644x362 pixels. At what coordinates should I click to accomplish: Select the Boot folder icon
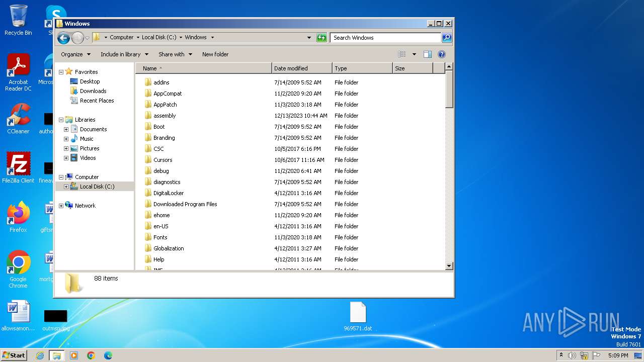coord(148,127)
